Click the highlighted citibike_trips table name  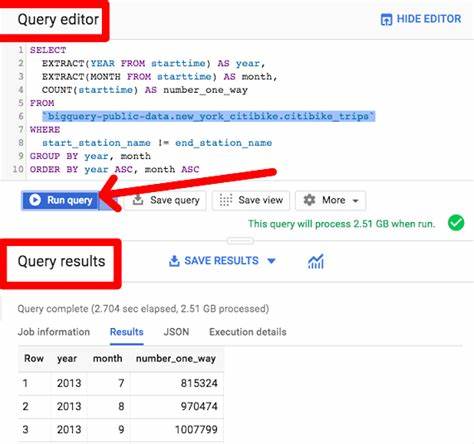(x=209, y=116)
